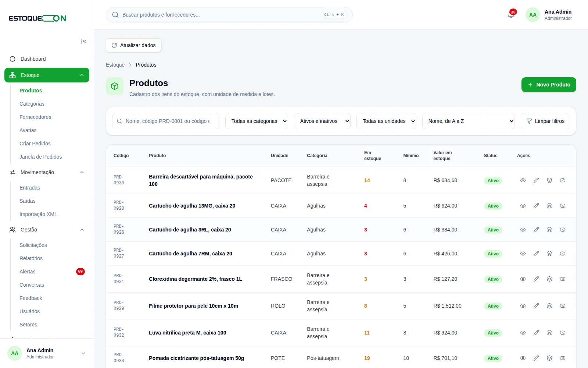
Task: Open the Todas as categorias dropdown
Action: pyautogui.click(x=257, y=121)
